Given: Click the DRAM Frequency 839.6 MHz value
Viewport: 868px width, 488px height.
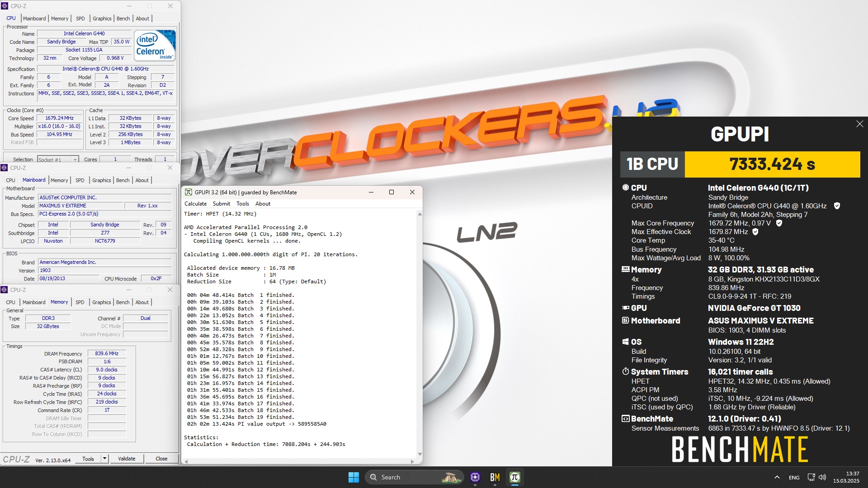Looking at the screenshot, I should (x=107, y=354).
